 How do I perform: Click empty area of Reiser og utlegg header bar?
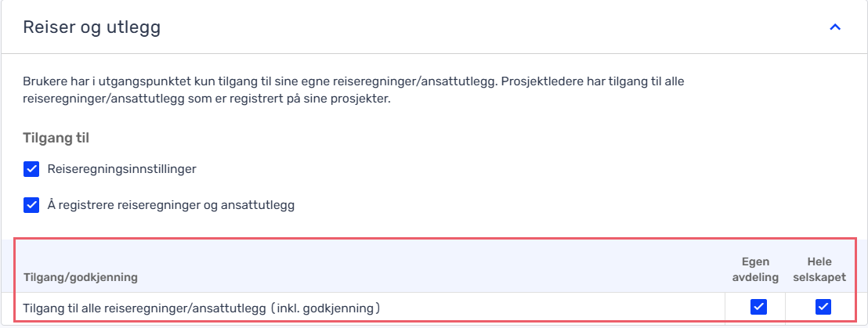tap(470, 27)
